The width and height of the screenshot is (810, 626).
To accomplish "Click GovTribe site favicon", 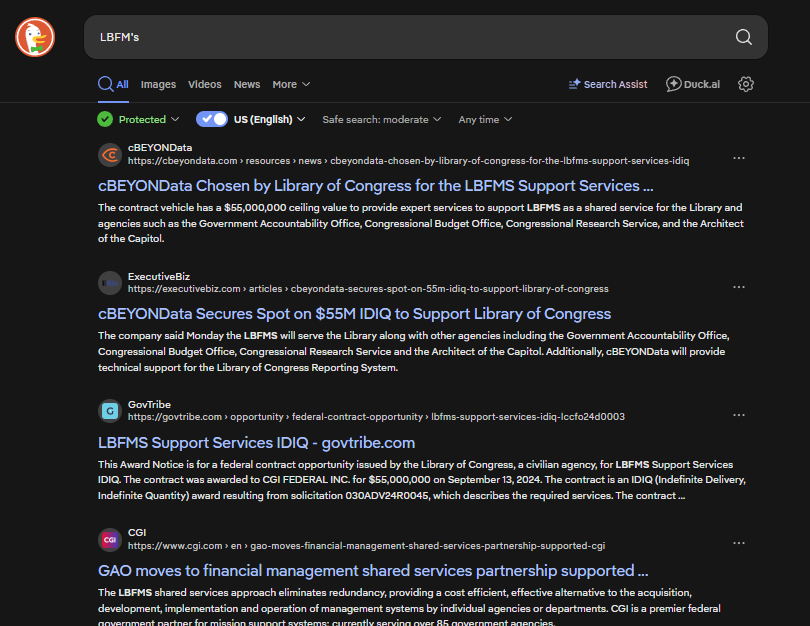I will [110, 411].
